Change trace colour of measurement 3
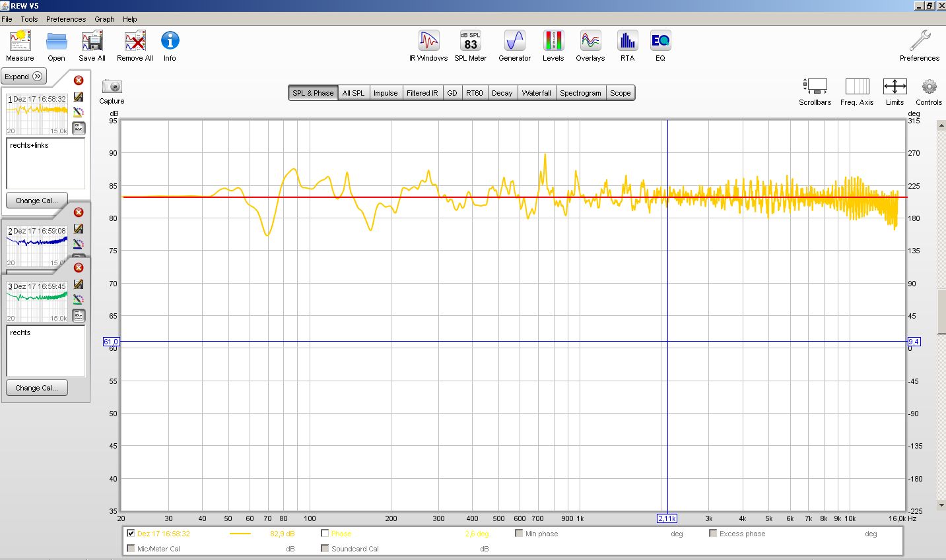 coord(79,299)
